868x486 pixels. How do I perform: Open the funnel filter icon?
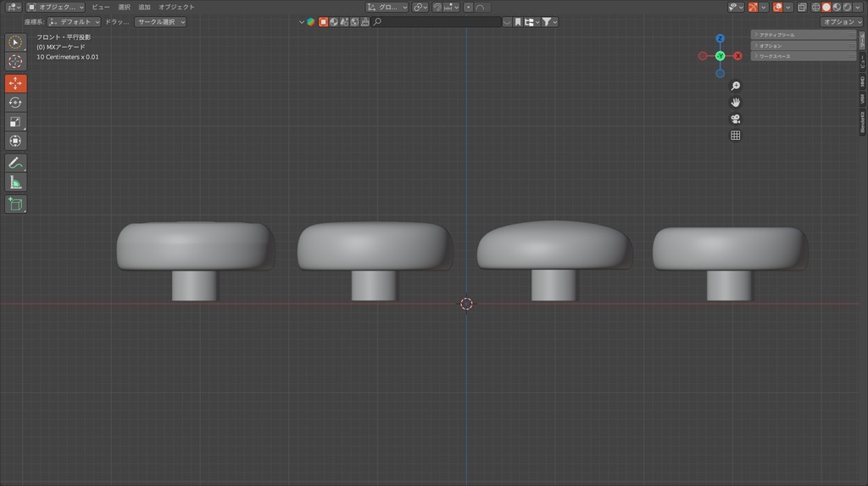(549, 21)
